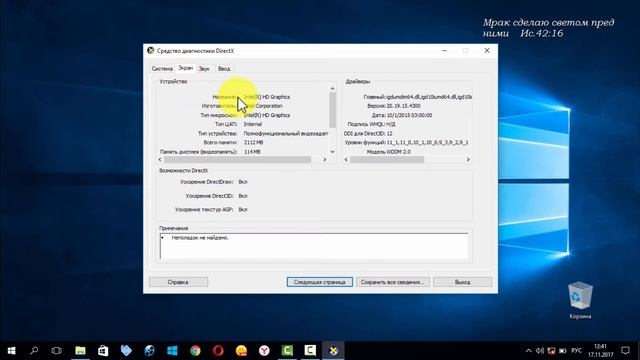Open the green Camtasia icon in taskbar

287,350
